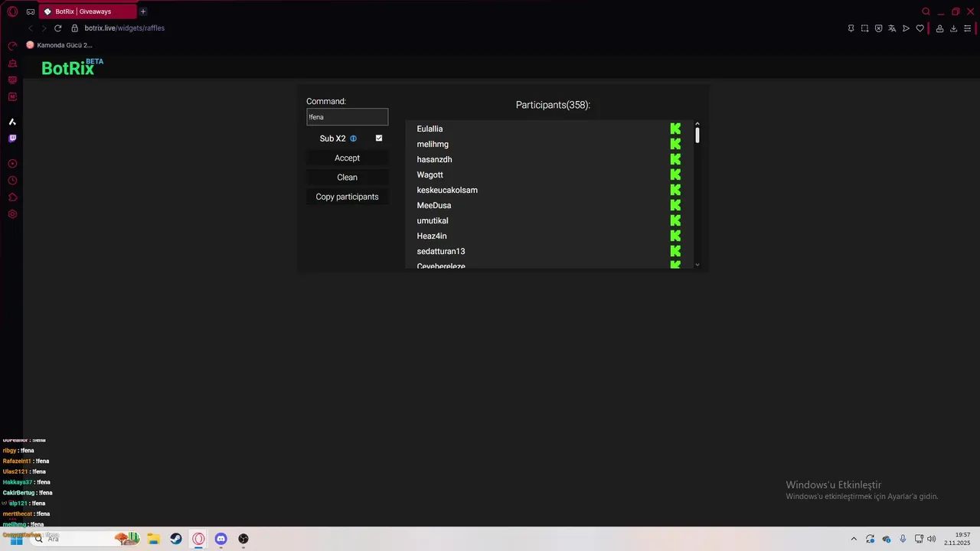Click the participants list scrollbar thumb
The height and width of the screenshot is (551, 980).
pyautogui.click(x=697, y=135)
